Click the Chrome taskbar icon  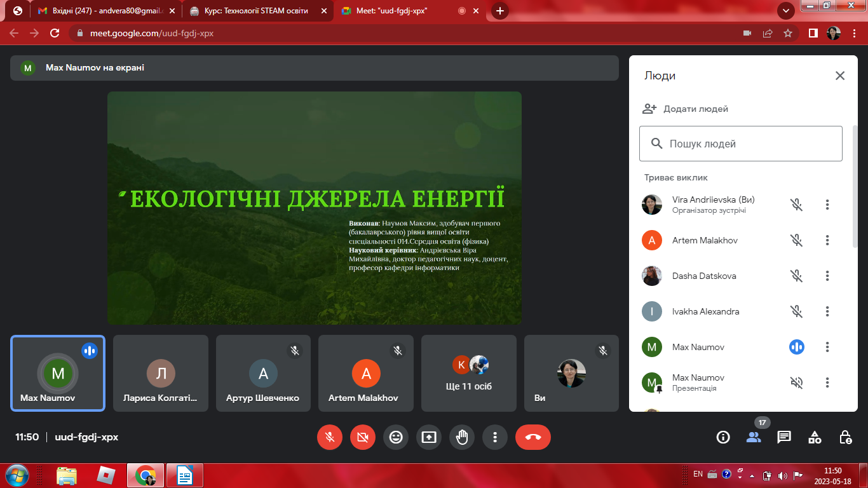(146, 475)
